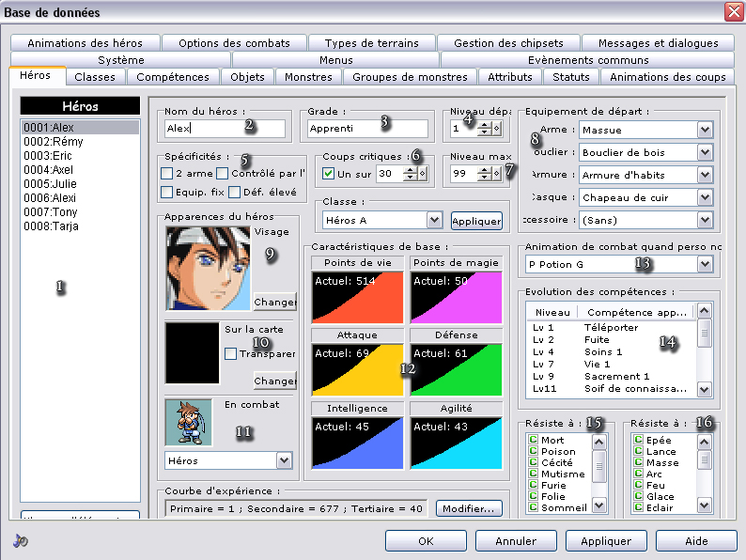Toggle the Feu resistance C icon
Viewport: 746px width, 560px height.
[x=639, y=485]
